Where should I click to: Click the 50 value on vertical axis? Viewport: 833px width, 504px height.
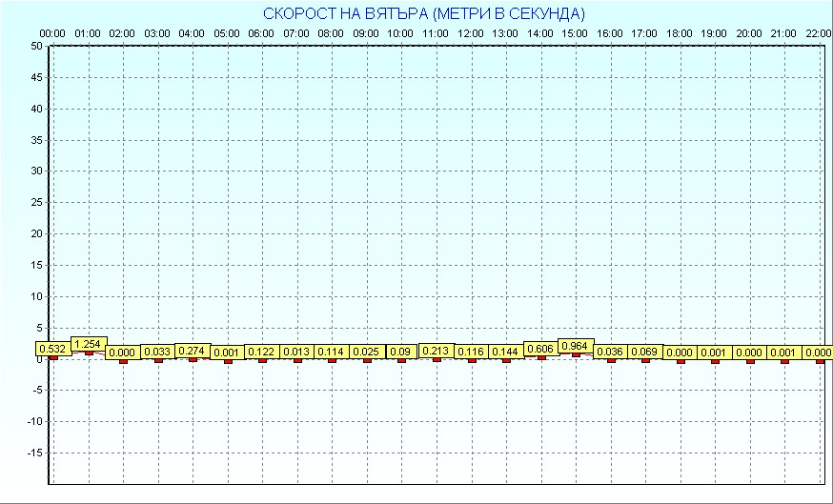click(36, 46)
